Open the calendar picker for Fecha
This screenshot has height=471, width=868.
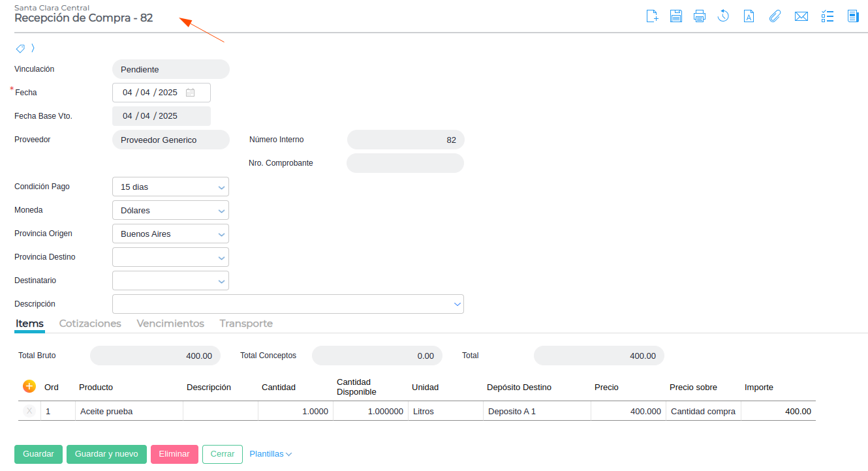(191, 93)
